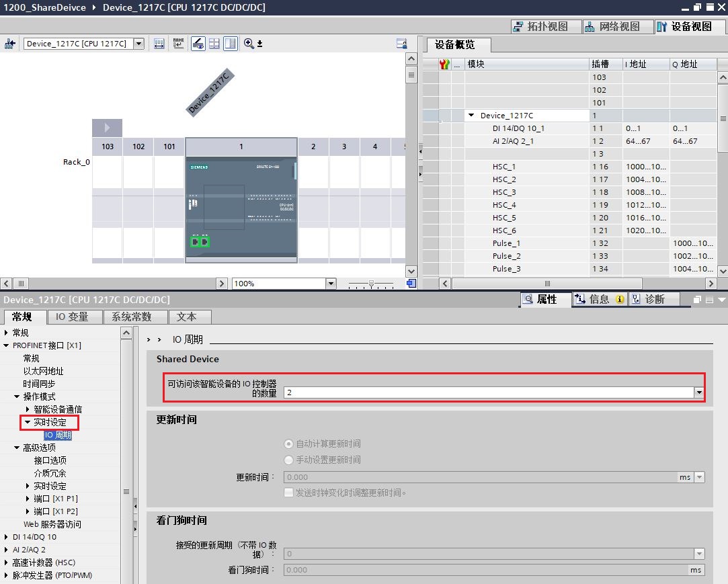
Task: Select 自动计算更新时间 radio button
Action: pyautogui.click(x=288, y=444)
